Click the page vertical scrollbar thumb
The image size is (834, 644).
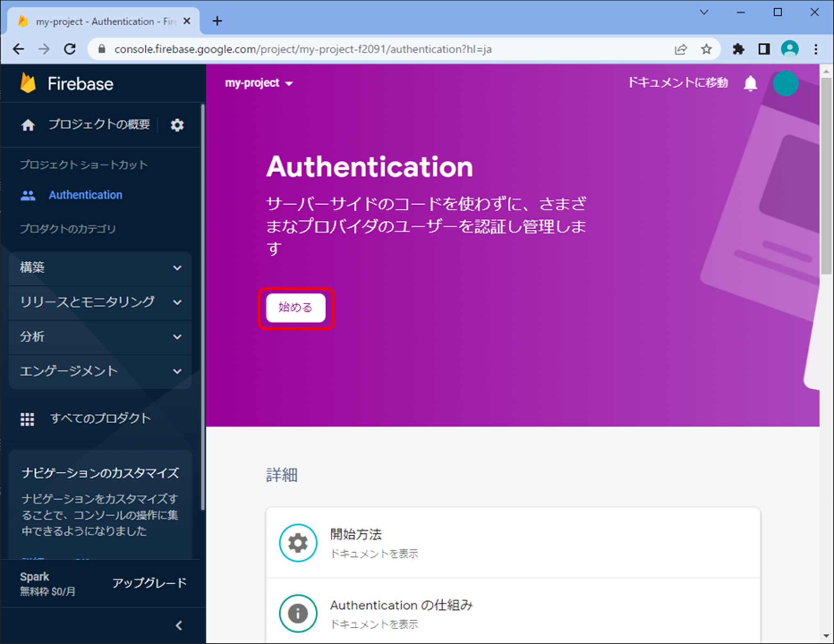[826, 176]
